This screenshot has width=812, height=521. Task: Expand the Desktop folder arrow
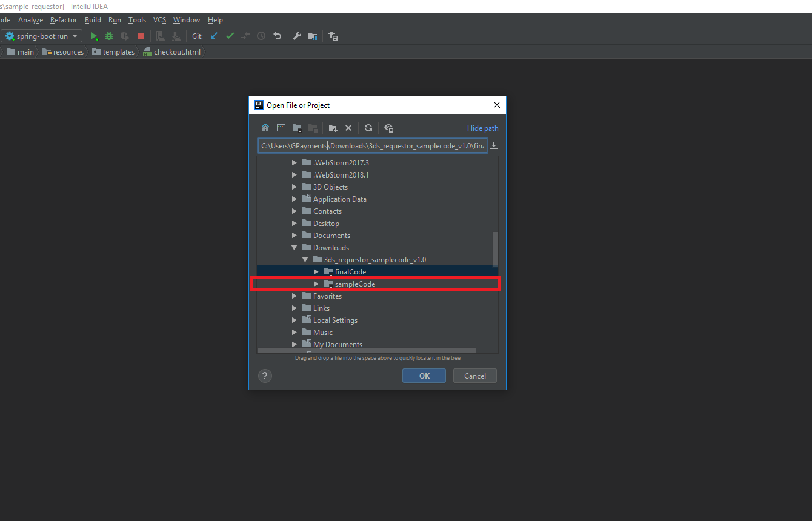(295, 224)
